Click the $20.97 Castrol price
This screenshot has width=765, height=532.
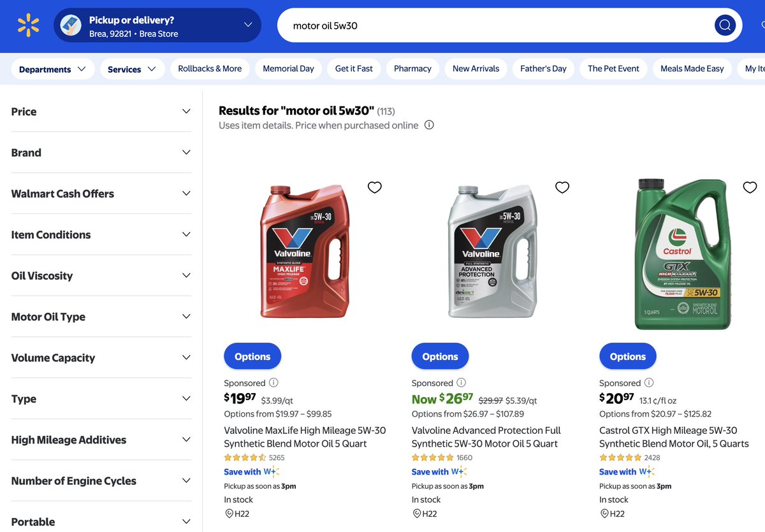tap(616, 399)
